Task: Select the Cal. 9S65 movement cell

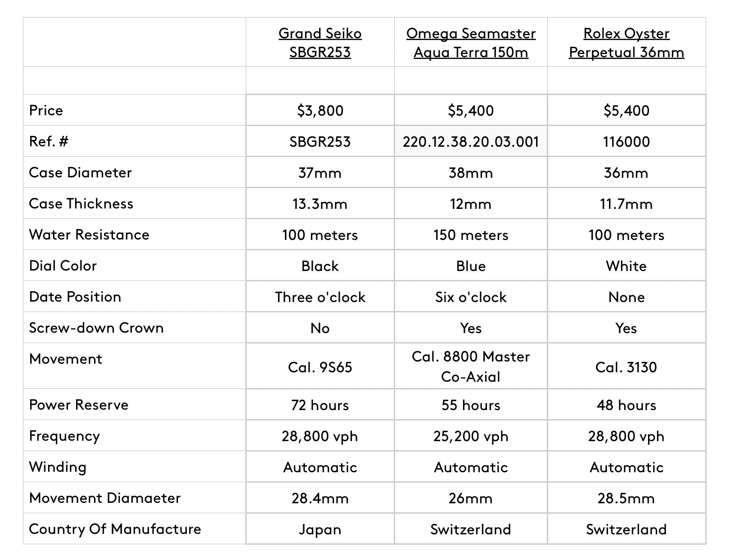Action: (x=320, y=367)
